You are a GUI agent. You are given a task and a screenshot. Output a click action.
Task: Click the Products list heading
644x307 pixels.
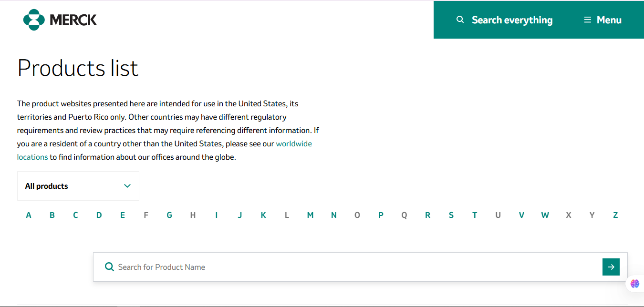pyautogui.click(x=78, y=68)
